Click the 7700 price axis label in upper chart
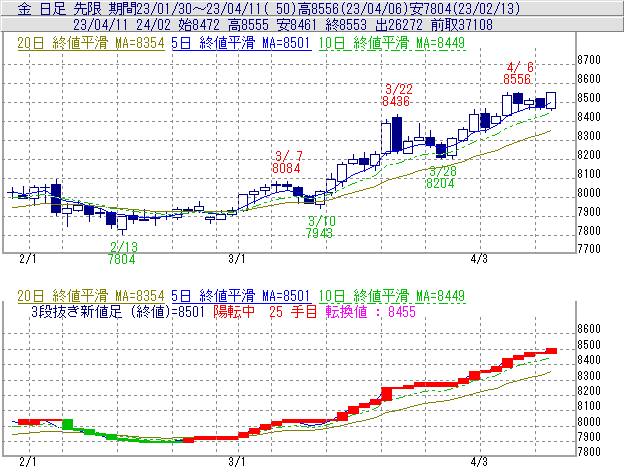 589,249
